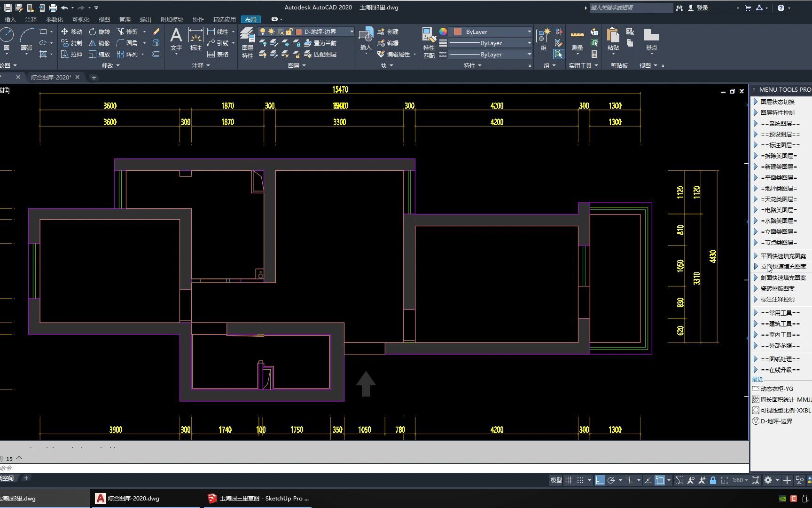This screenshot has width=812, height=508.
Task: Expand the 修改 panel dropdown
Action: pos(111,65)
